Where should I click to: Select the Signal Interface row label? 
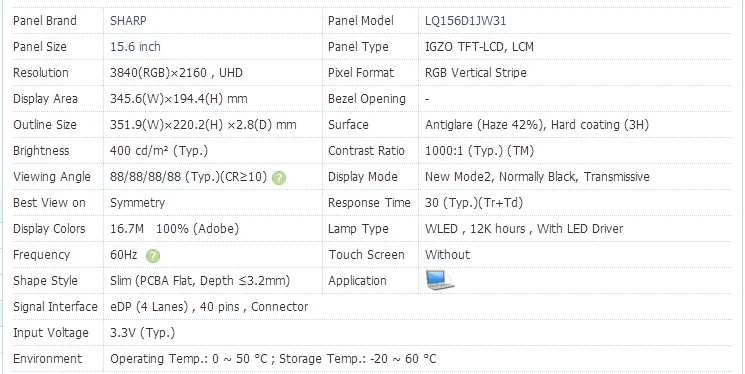55,307
